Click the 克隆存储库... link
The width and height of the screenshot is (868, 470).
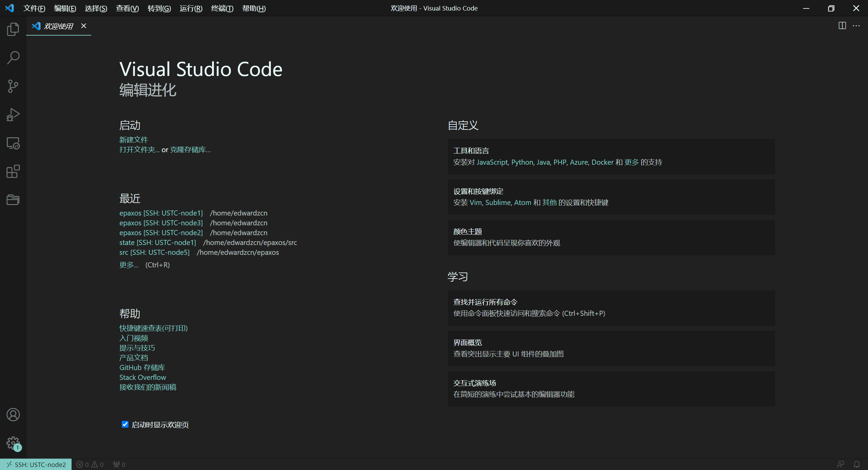click(190, 149)
